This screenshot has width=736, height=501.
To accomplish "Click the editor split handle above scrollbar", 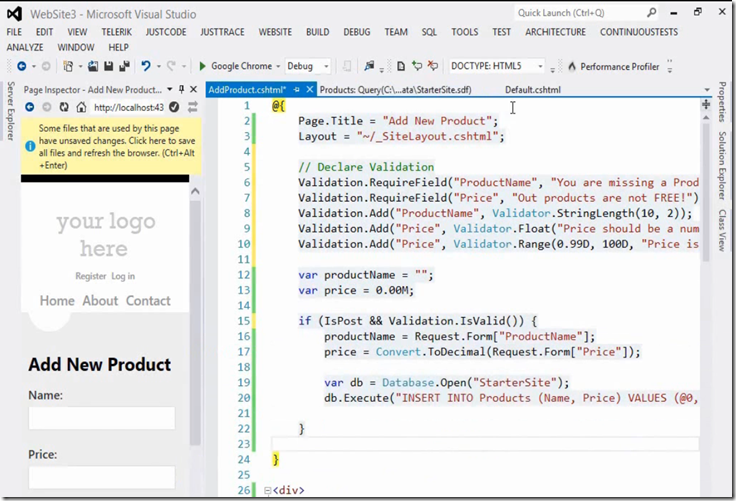I will click(x=705, y=104).
